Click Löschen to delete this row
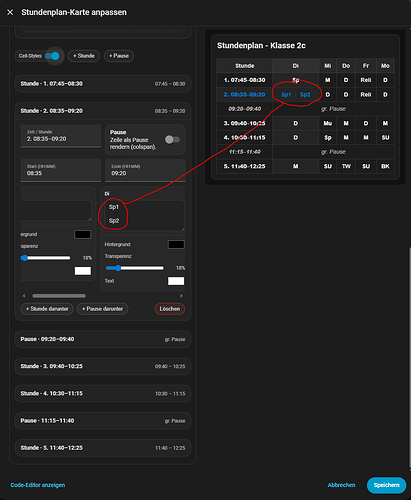411x500 pixels. pos(170,309)
